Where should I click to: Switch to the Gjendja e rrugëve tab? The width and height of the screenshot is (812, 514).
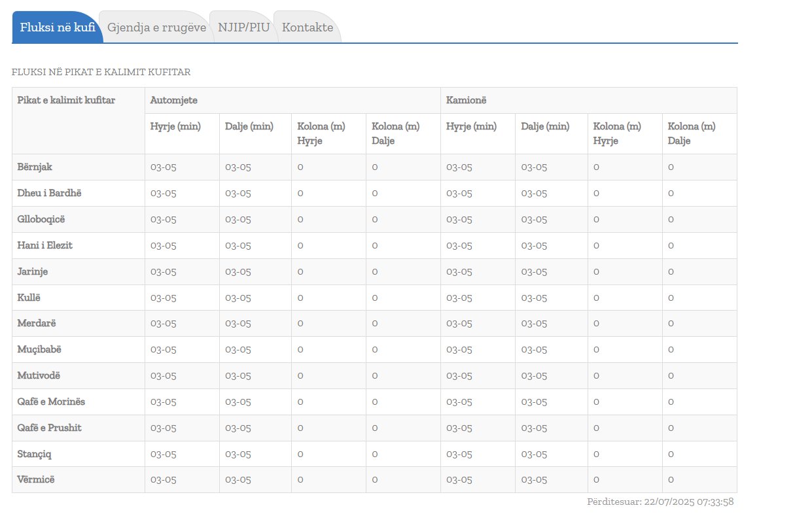point(157,27)
